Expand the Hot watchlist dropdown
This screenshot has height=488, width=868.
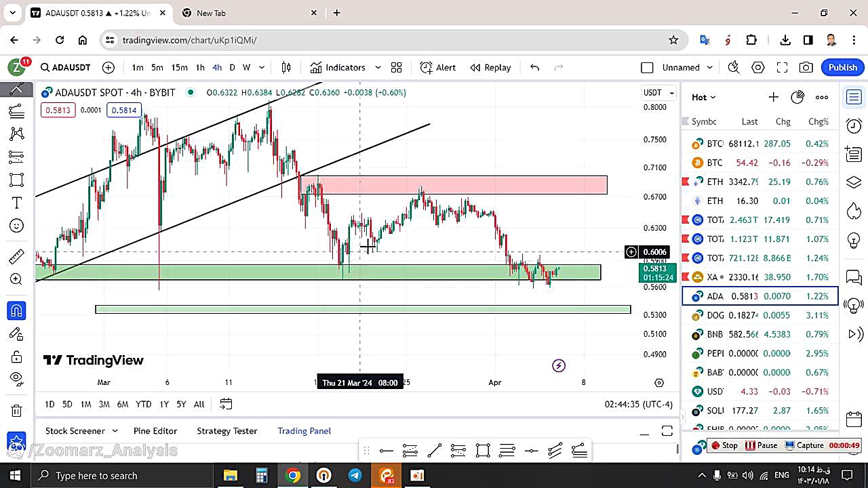point(703,97)
